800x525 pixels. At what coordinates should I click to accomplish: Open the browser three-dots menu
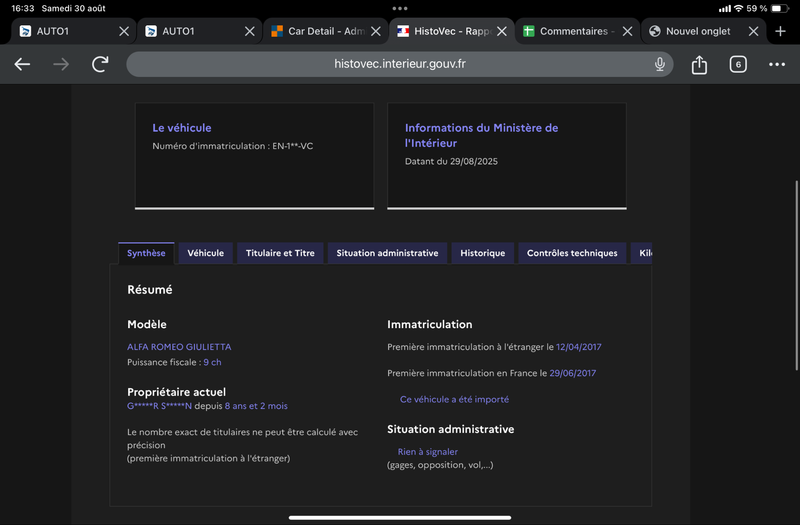tap(777, 64)
